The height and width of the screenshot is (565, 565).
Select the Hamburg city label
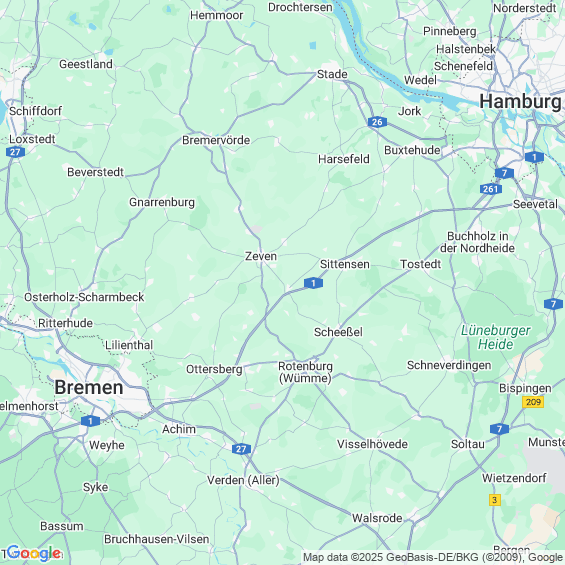(520, 102)
